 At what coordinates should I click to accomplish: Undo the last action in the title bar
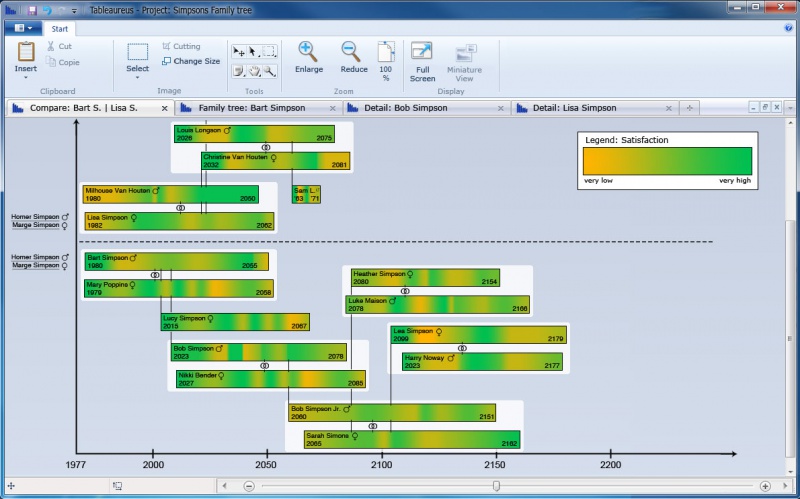coord(47,10)
